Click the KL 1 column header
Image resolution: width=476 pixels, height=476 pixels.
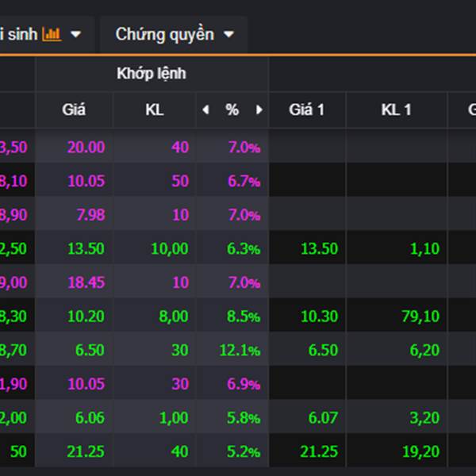click(396, 110)
